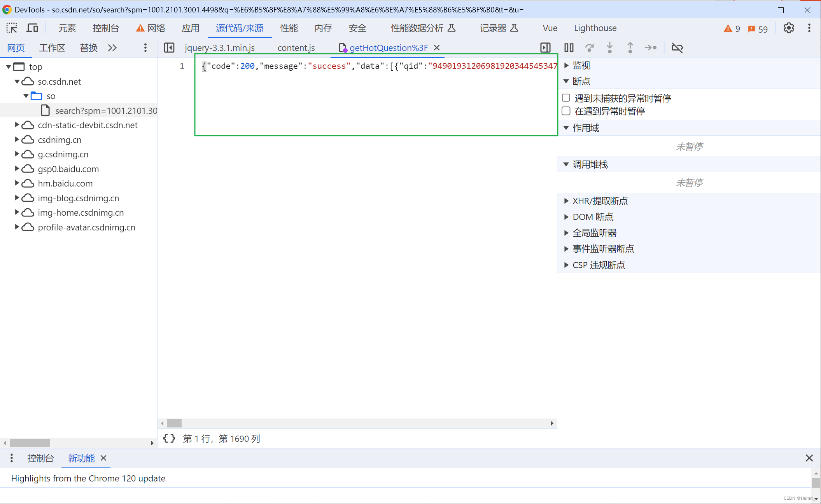Viewport: 821px width, 504px height.
Task: Switch to the 控制台 Console panel
Action: coord(106,28)
